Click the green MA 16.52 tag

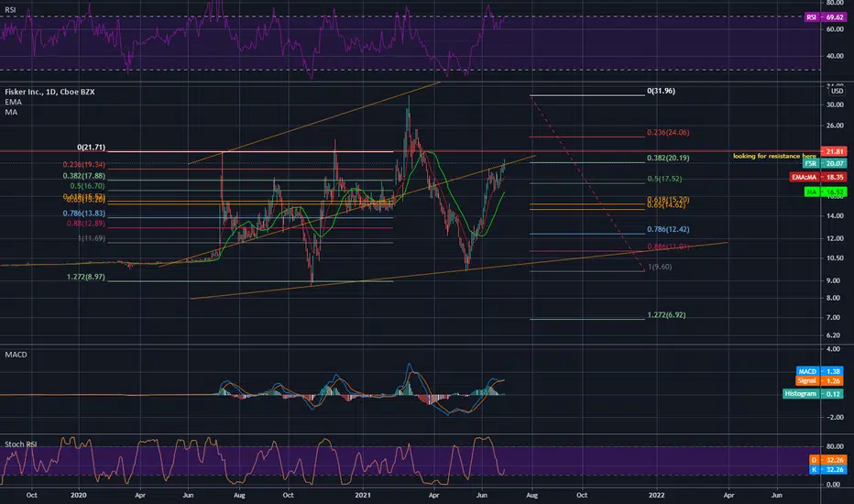click(x=825, y=192)
